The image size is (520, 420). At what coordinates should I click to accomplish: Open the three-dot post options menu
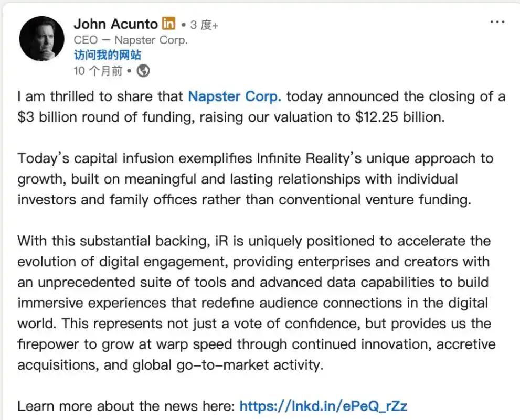coord(497,22)
